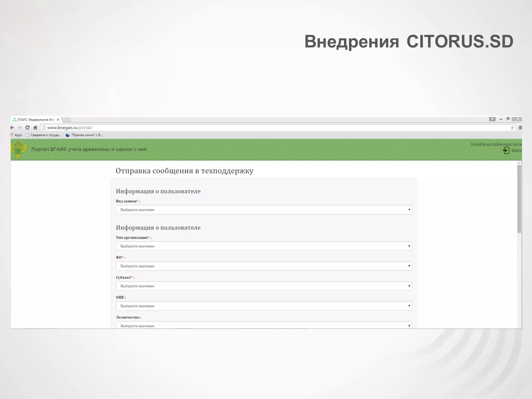
Task: Open the "Прямая линия" с В... bookmark
Action: [84, 135]
